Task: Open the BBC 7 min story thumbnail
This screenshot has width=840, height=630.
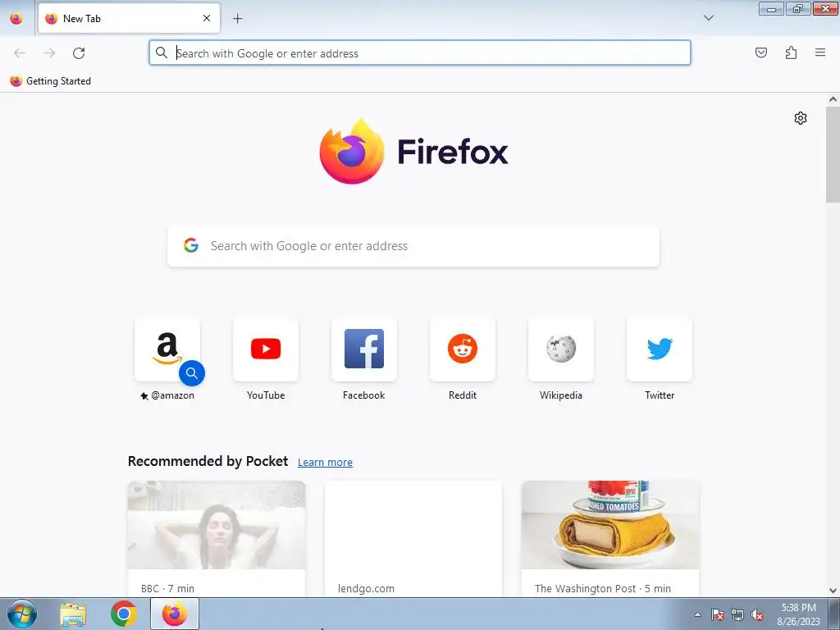Action: (x=217, y=525)
